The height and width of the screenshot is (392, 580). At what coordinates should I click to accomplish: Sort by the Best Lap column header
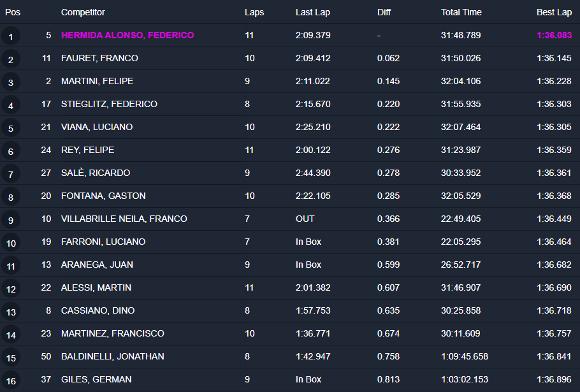click(554, 12)
